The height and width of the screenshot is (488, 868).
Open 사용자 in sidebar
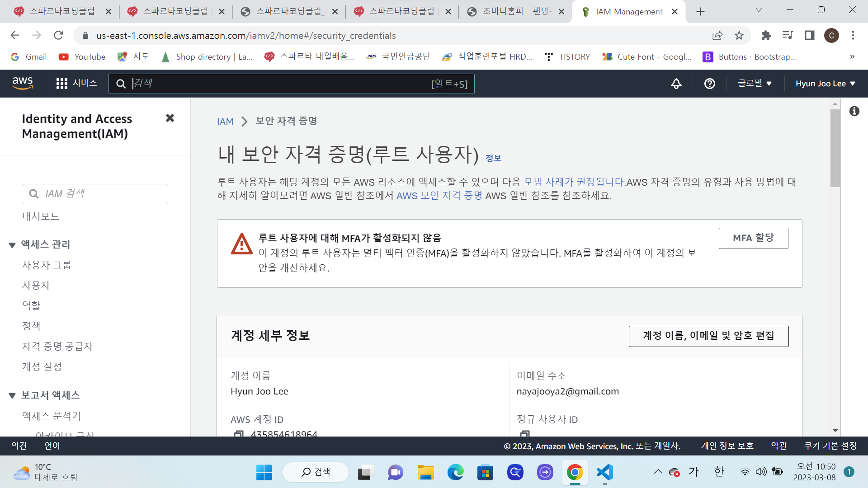pos(36,286)
